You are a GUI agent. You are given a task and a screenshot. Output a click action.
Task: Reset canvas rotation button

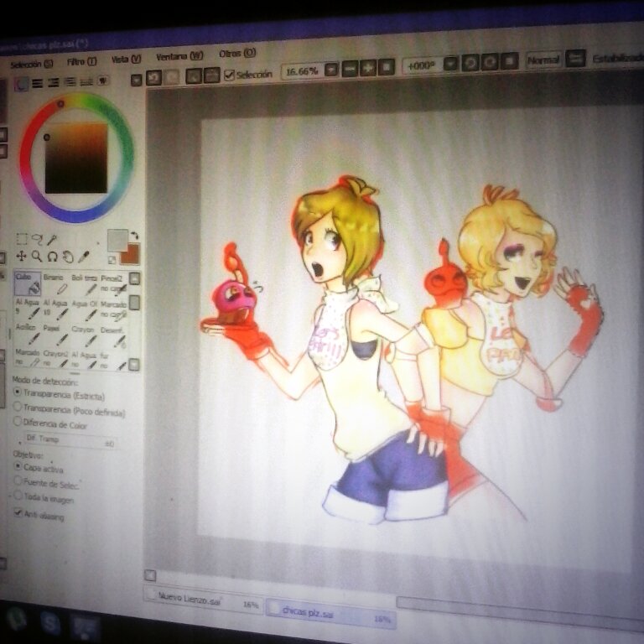tap(509, 61)
